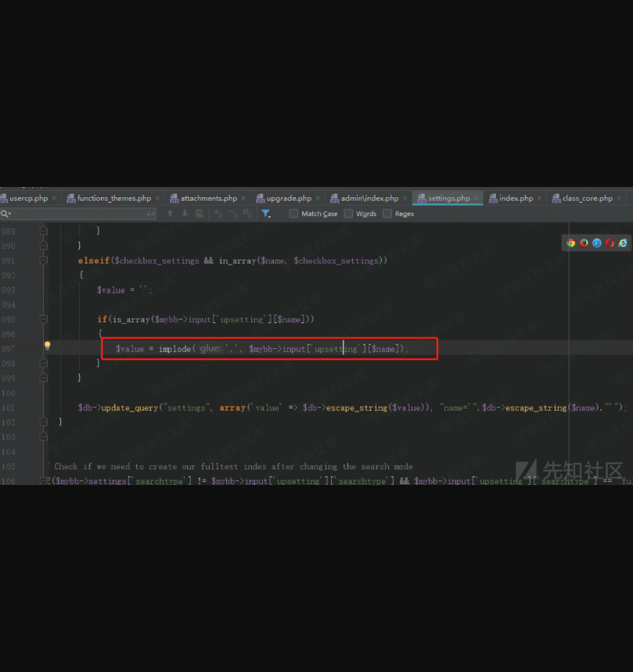Click the search filter funnel icon

click(x=266, y=214)
